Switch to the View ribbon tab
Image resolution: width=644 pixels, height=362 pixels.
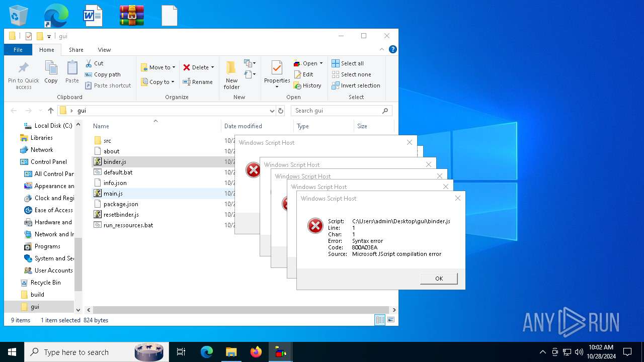tap(104, 50)
